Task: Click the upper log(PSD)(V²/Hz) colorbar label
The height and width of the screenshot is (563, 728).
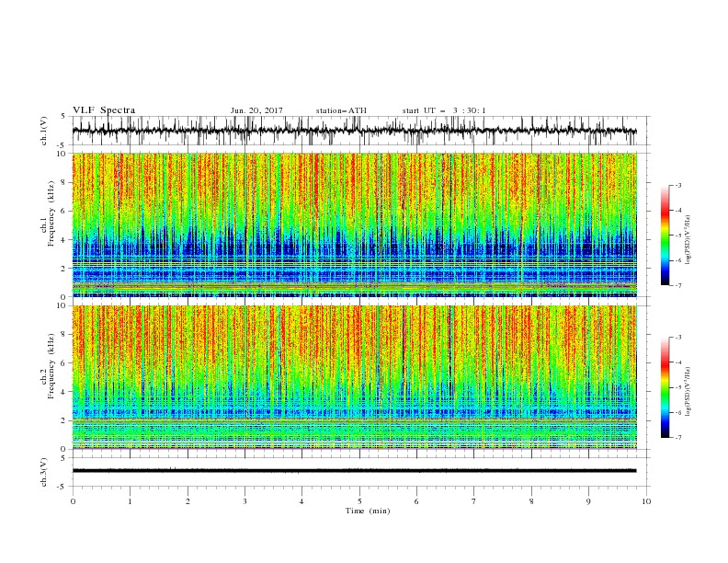Action: coord(688,240)
